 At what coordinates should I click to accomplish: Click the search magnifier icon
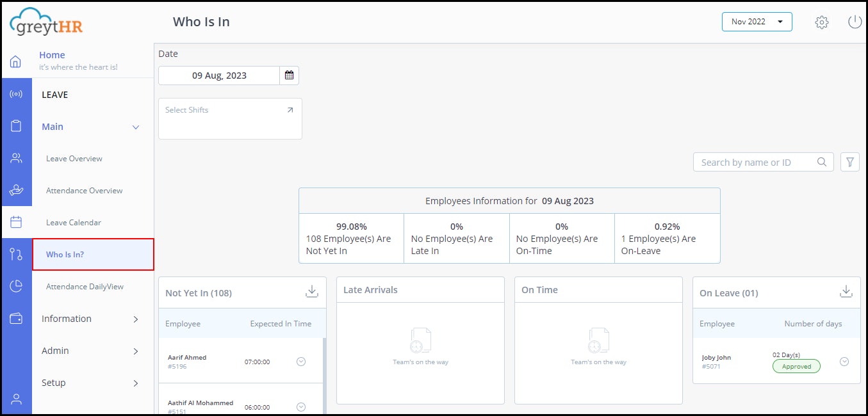tap(822, 162)
